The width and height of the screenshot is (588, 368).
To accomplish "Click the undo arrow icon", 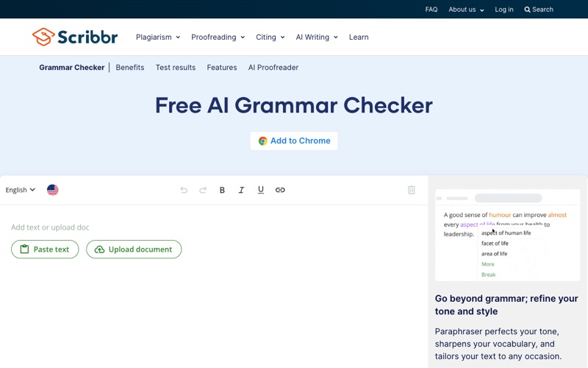I will (x=184, y=190).
